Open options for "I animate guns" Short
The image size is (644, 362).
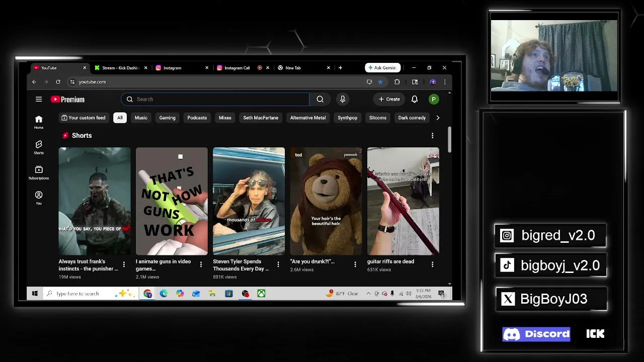coord(201,264)
